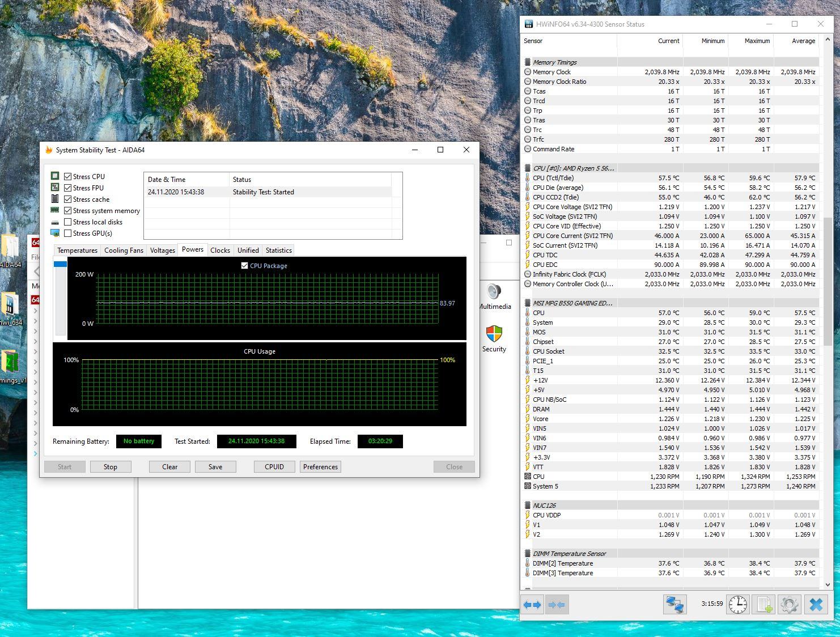Open the Voltages tab
Image resolution: width=840 pixels, height=637 pixels.
(163, 250)
